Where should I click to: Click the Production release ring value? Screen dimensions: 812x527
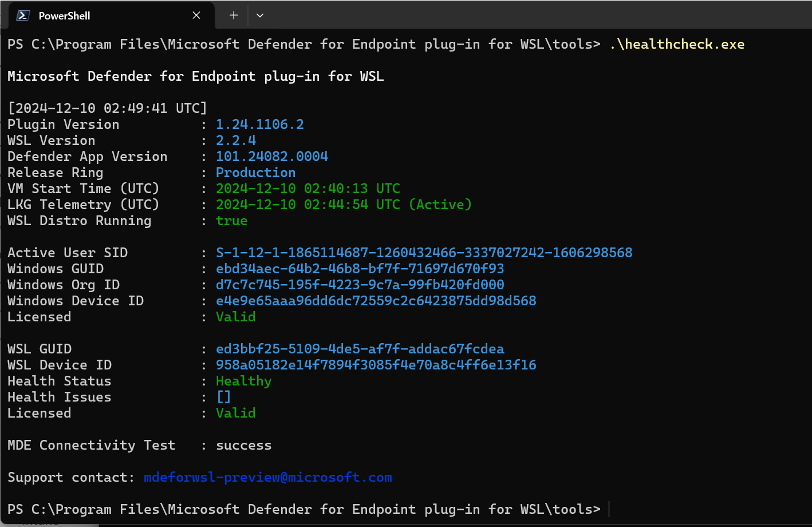point(256,172)
